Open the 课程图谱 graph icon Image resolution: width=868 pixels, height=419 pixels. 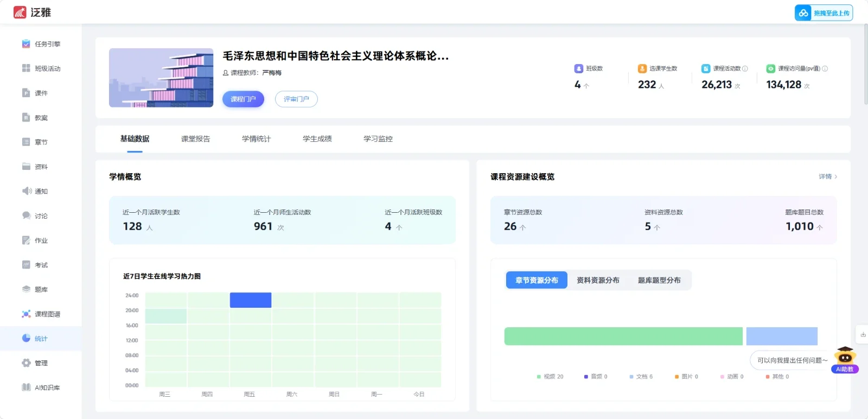pos(26,314)
